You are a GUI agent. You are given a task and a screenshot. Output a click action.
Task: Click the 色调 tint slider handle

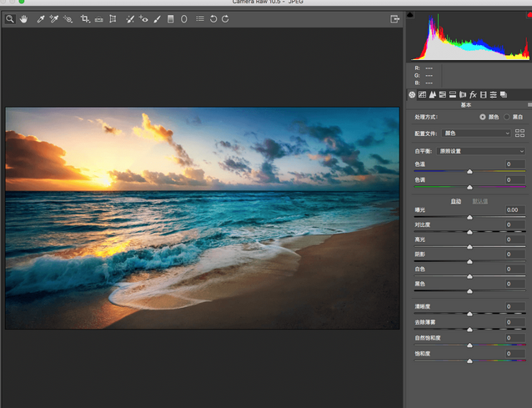[x=469, y=187]
